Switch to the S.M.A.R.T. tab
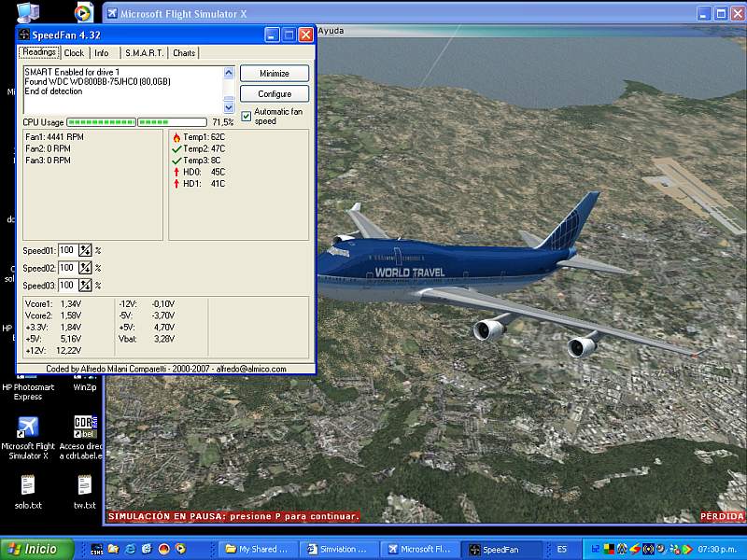Viewport: 747px width, 560px height. [x=144, y=53]
